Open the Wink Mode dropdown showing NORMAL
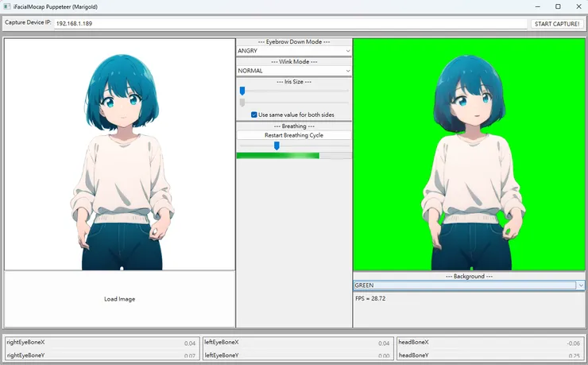Screen dimensions: 588x365 click(294, 71)
